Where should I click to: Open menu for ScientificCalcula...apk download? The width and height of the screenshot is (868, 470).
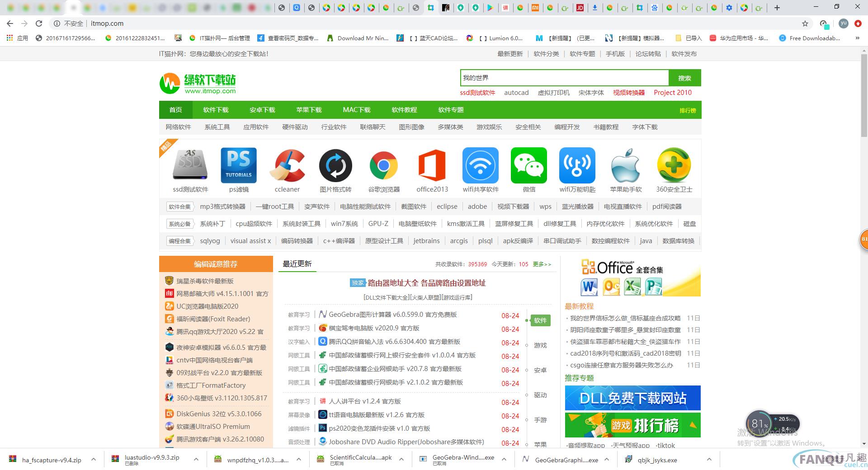pos(401,460)
